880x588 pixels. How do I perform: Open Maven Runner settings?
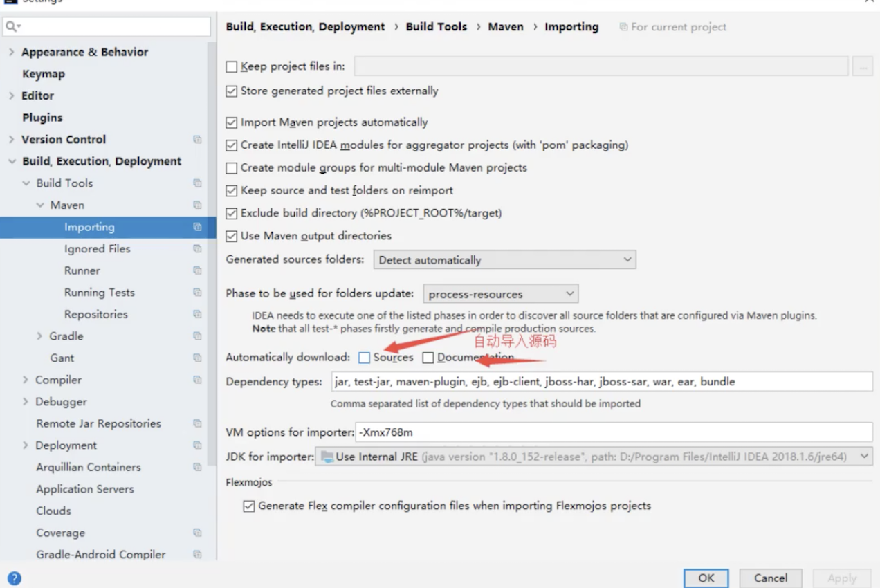click(82, 270)
